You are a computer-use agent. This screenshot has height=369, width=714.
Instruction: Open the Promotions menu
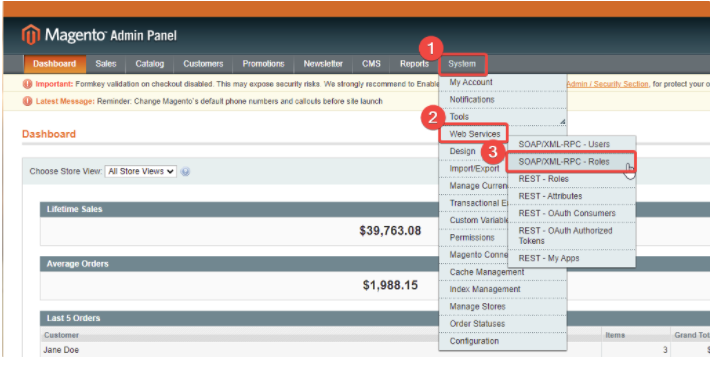tap(263, 64)
